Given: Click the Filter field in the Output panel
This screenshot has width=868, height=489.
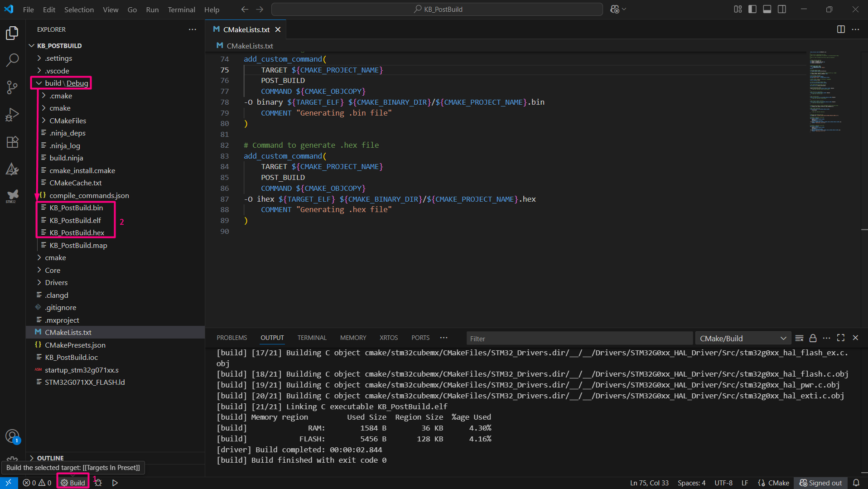Looking at the screenshot, I should [580, 338].
